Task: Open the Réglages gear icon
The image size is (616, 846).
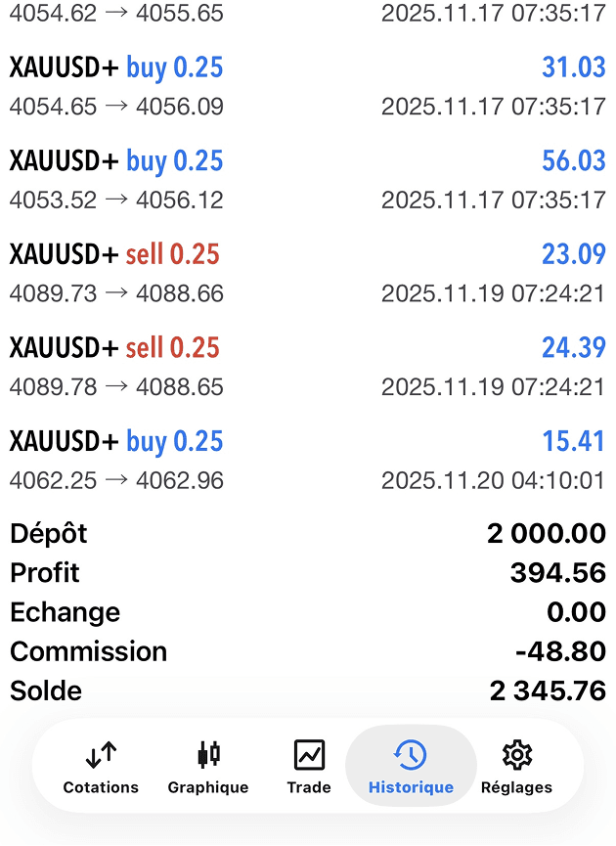Action: click(x=516, y=755)
